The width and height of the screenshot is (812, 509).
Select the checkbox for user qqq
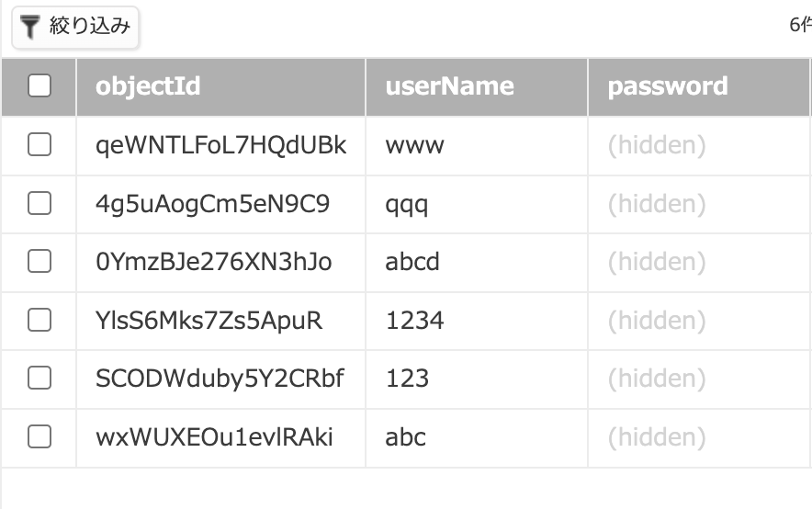[39, 204]
